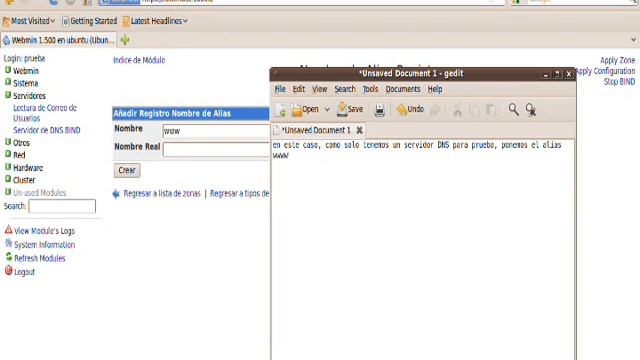Expand the Open recent files dropdown arrow

(x=327, y=110)
